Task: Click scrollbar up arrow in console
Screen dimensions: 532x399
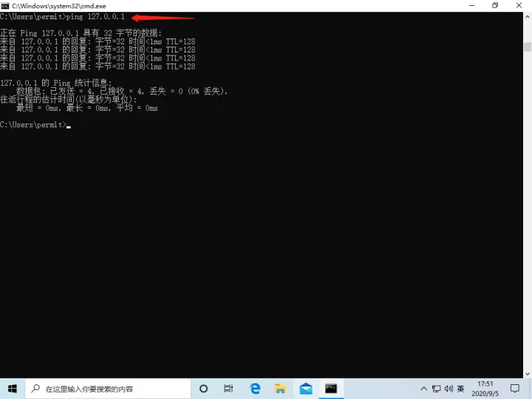Action: tap(528, 16)
